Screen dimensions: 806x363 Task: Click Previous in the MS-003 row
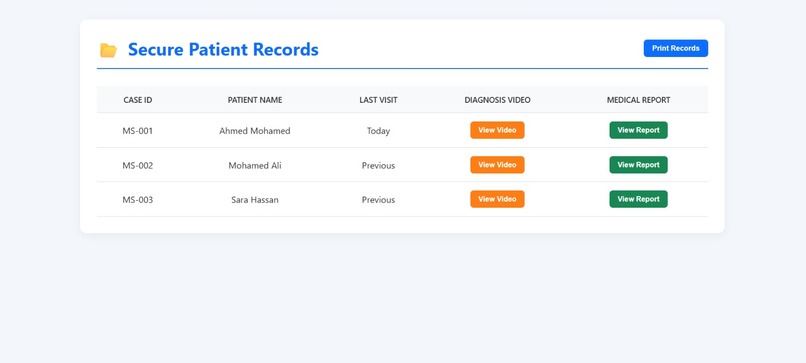(x=378, y=200)
